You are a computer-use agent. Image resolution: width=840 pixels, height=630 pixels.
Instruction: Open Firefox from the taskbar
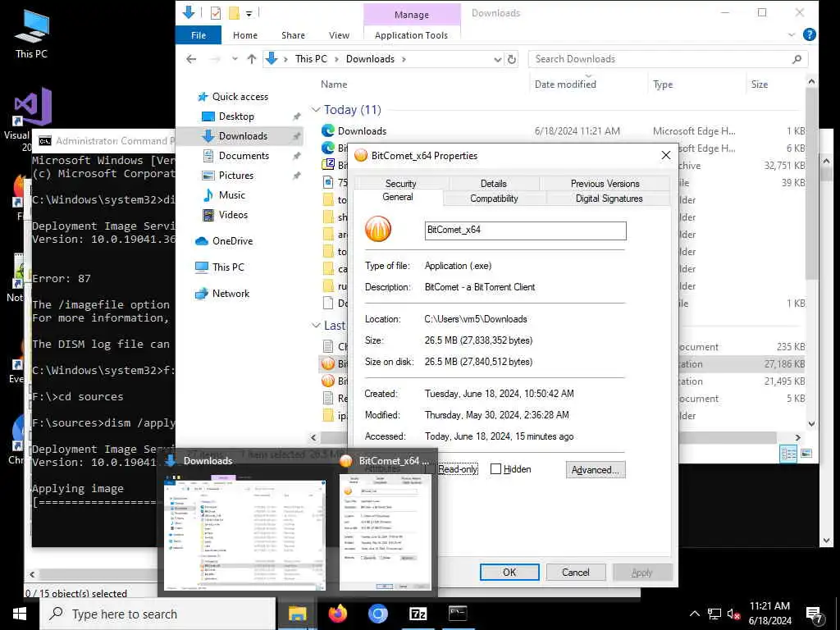tap(337, 614)
